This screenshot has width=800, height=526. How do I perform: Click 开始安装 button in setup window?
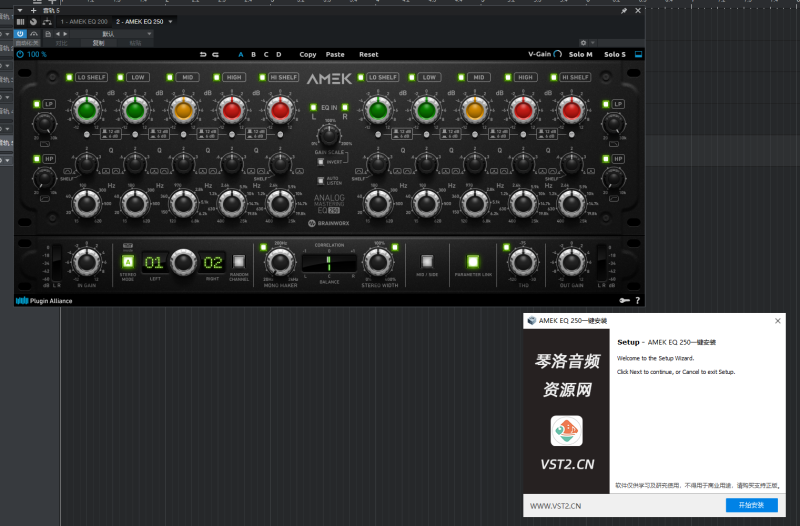click(x=752, y=505)
